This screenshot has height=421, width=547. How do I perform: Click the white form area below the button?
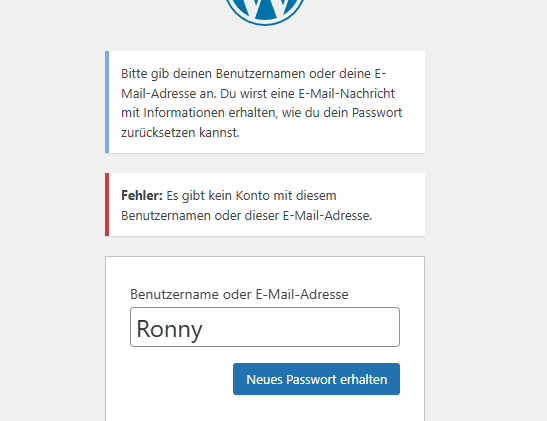point(265,409)
